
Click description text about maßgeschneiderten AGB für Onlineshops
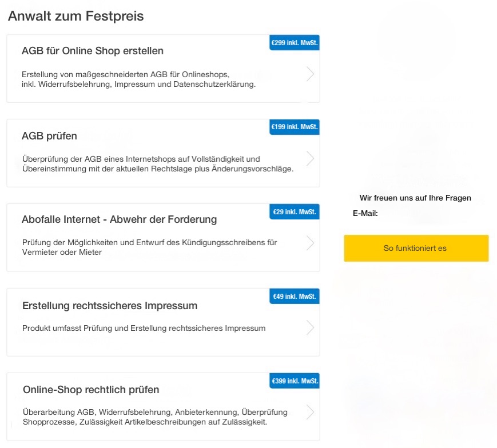[x=138, y=79]
